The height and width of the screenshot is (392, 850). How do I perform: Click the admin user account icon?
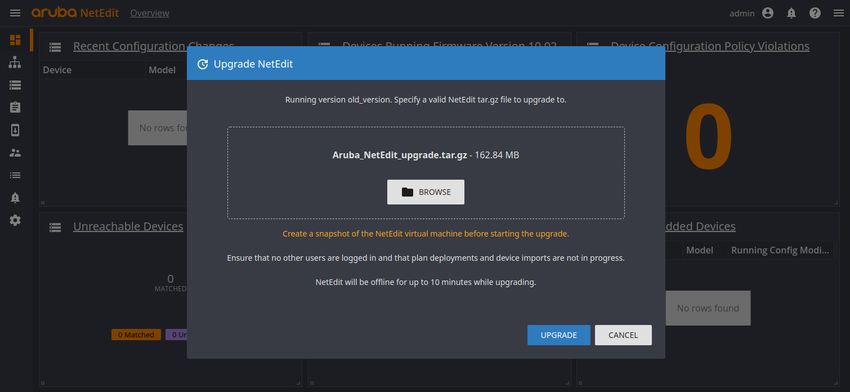click(768, 13)
